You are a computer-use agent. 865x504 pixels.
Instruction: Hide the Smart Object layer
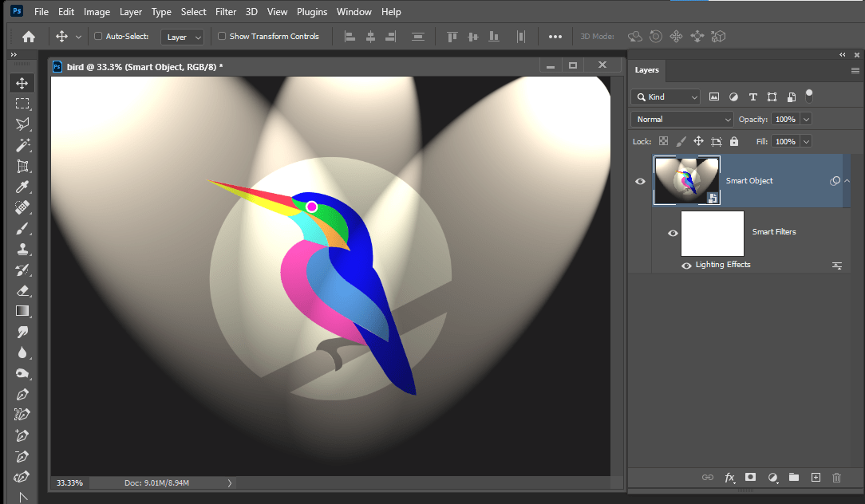(640, 181)
